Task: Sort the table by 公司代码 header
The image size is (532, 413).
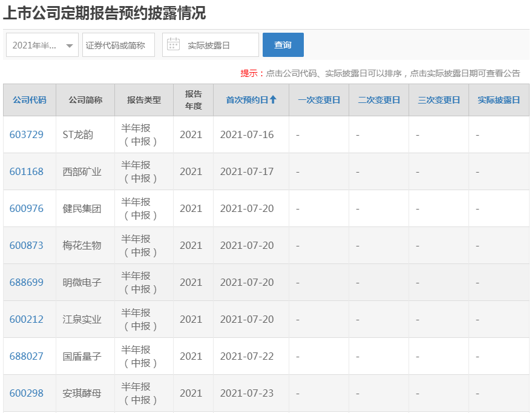Action: [x=30, y=100]
